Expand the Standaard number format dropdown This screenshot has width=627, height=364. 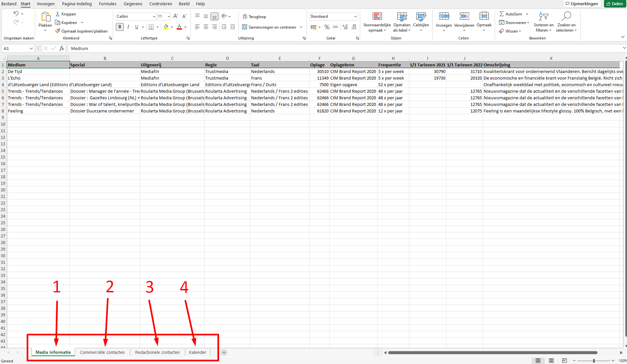coord(355,16)
